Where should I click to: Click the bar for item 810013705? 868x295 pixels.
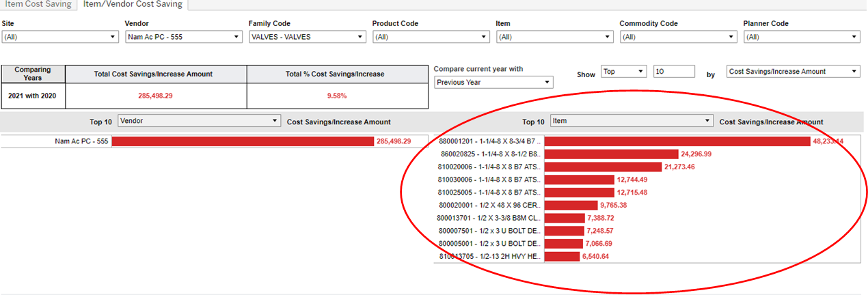[x=562, y=256]
